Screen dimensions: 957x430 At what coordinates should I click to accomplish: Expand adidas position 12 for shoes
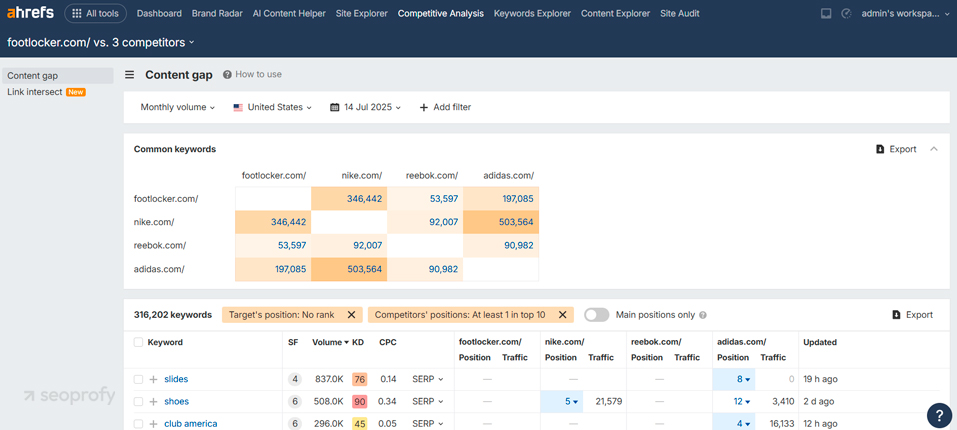[x=742, y=401]
